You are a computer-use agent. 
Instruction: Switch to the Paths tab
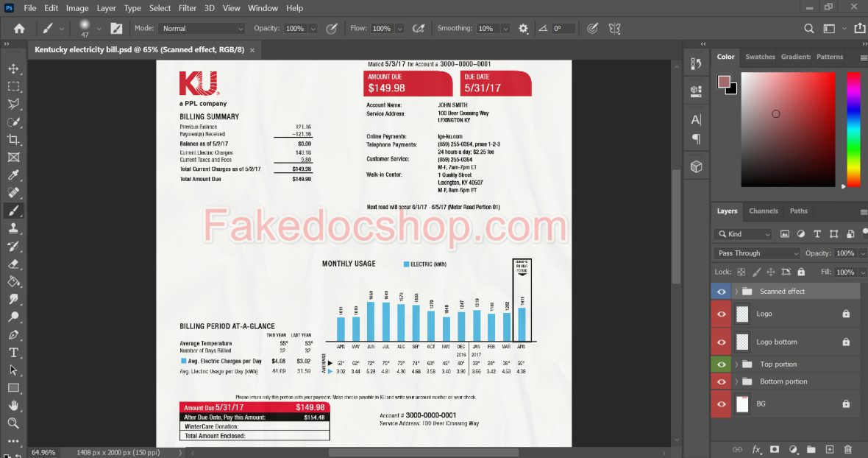(798, 211)
